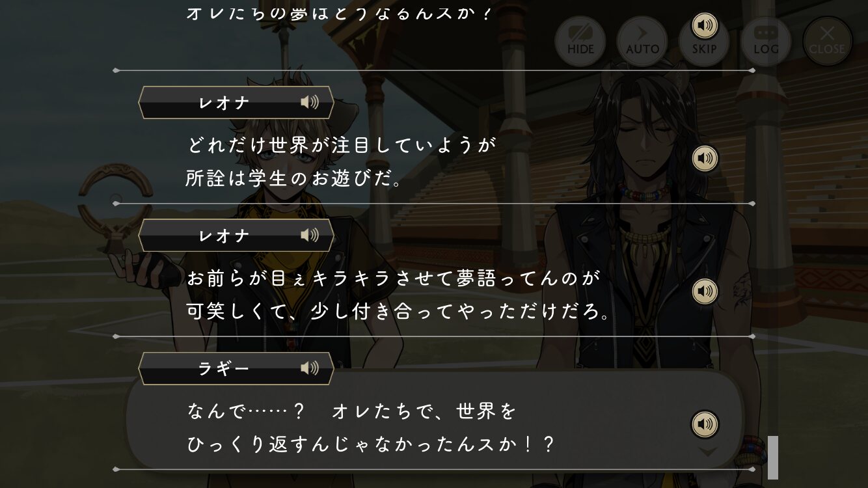Tap the HIDE button

point(580,42)
